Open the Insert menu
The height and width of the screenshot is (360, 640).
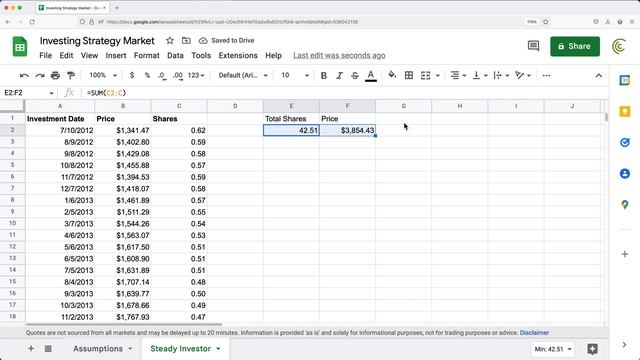pos(116,56)
